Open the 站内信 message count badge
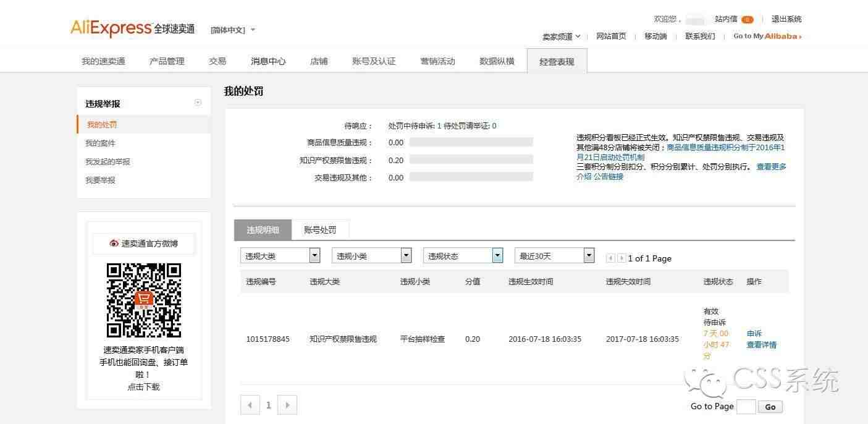The image size is (868, 424). pos(747,19)
